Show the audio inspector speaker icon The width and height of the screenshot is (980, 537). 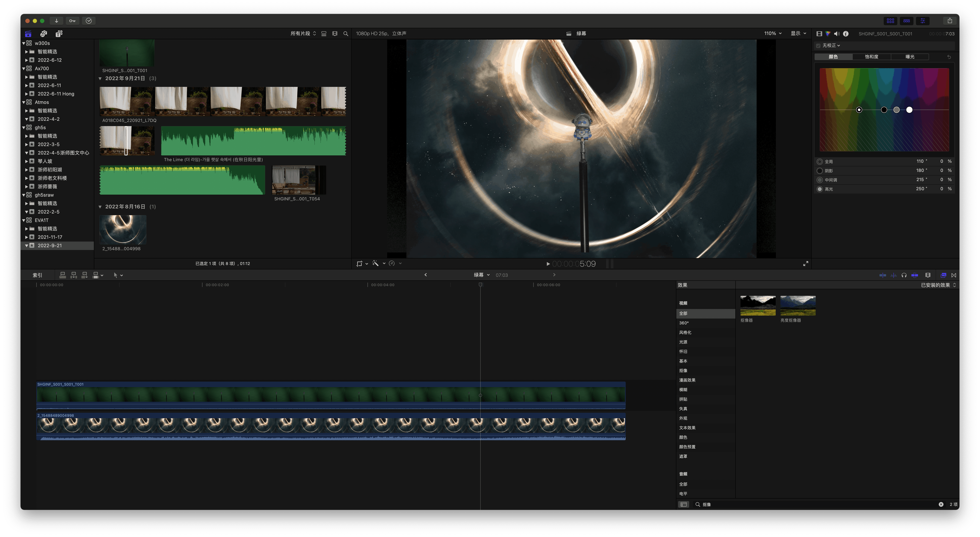(x=837, y=34)
